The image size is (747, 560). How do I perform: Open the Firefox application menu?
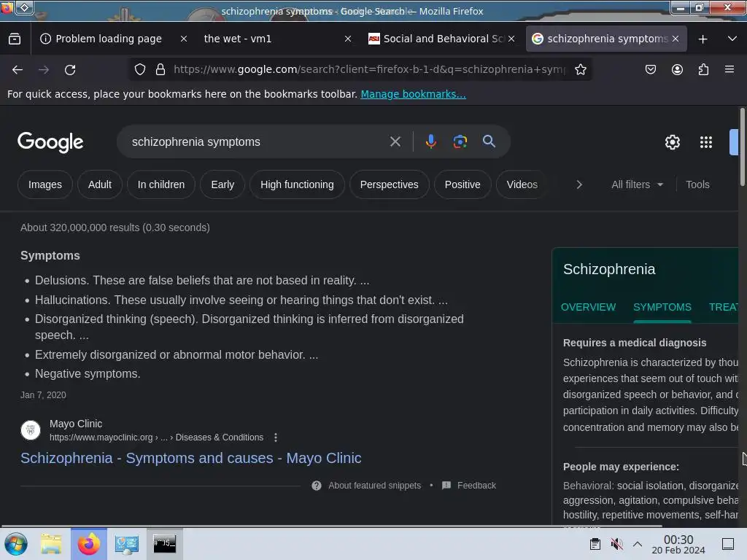[x=729, y=69]
